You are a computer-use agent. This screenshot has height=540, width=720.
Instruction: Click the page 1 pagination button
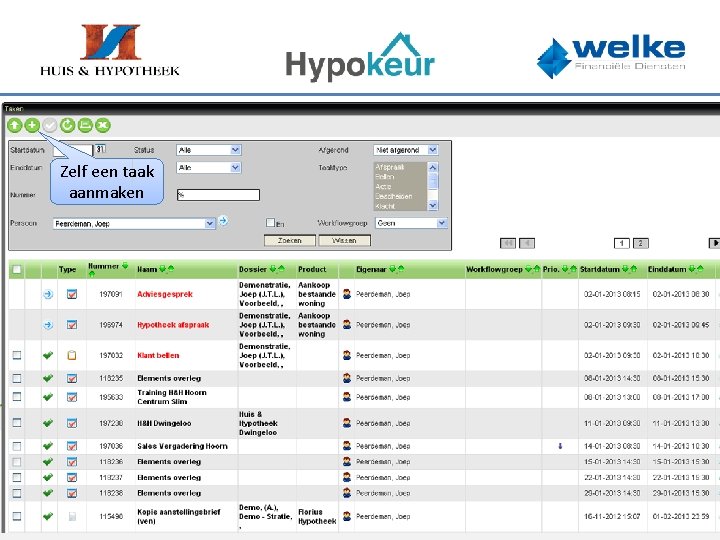tap(622, 243)
